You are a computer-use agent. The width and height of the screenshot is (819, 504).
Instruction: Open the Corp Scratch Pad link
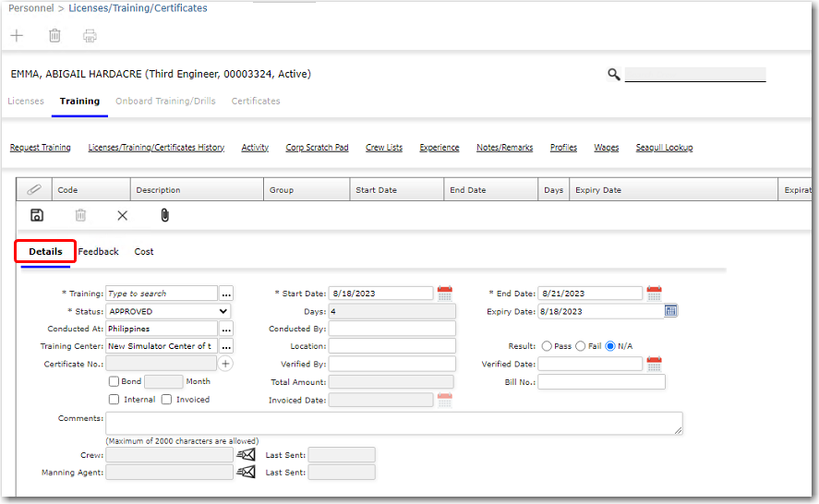(x=317, y=148)
